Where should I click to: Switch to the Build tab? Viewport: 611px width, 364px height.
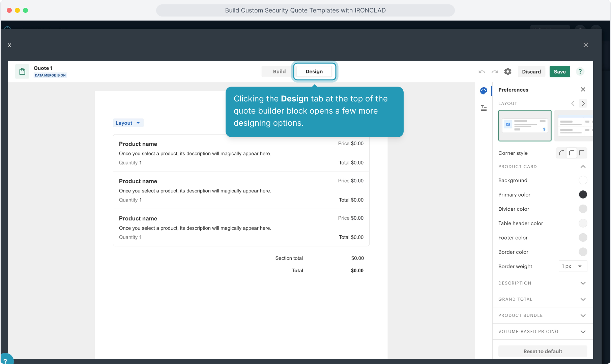coord(279,71)
